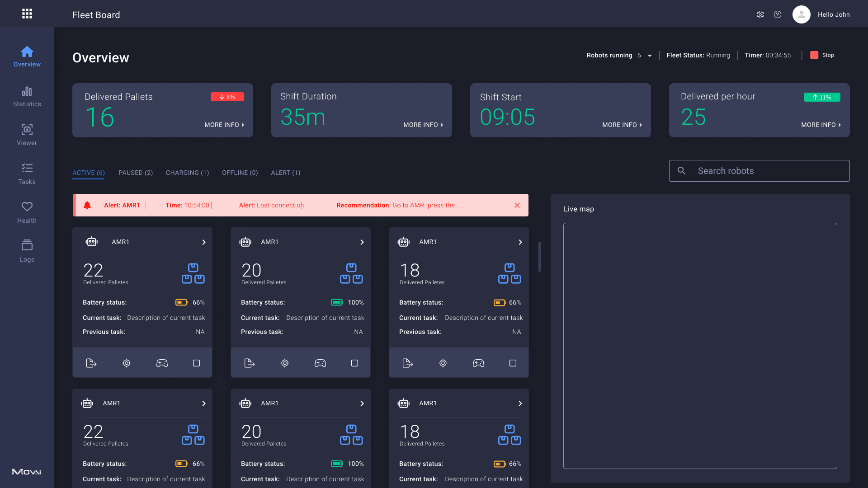This screenshot has height=488, width=868.
Task: Expand the lower AMR1 card with 20 pallets via its chevron
Action: click(362, 404)
